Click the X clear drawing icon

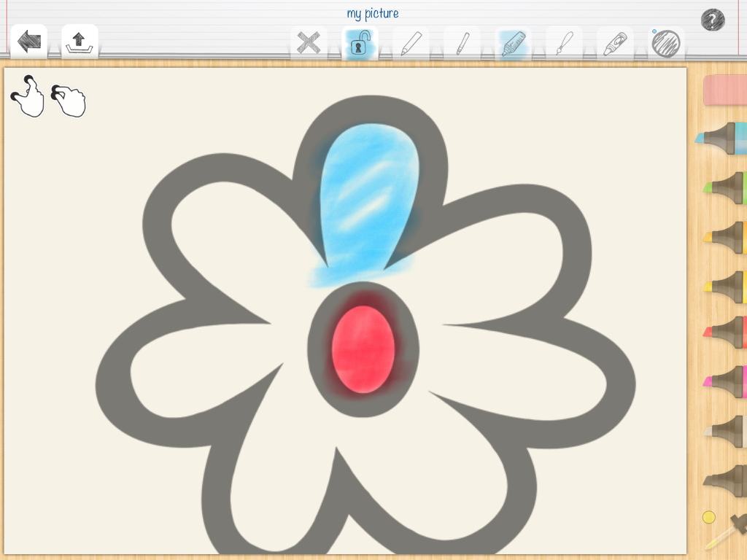pyautogui.click(x=309, y=44)
